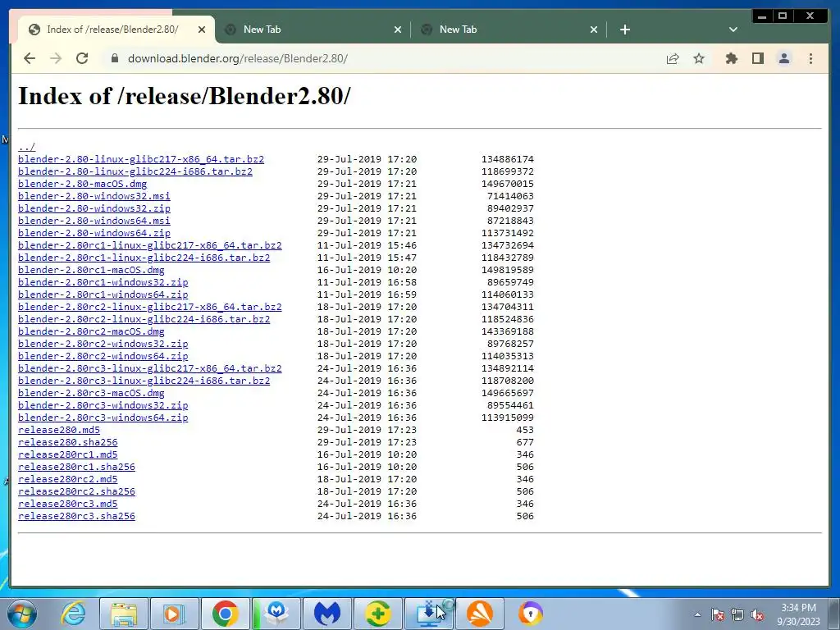Download blender-2.80rc1-windows64.zip
The height and width of the screenshot is (630, 840).
click(x=103, y=294)
